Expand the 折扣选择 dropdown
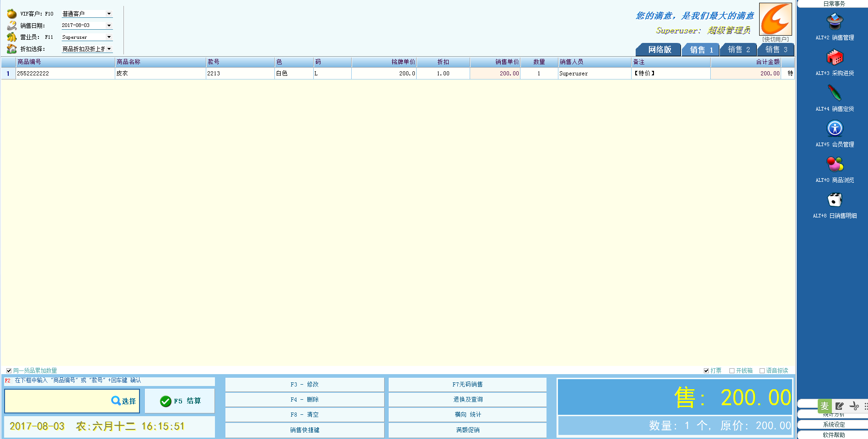Screen dimensions: 868x439 109,49
